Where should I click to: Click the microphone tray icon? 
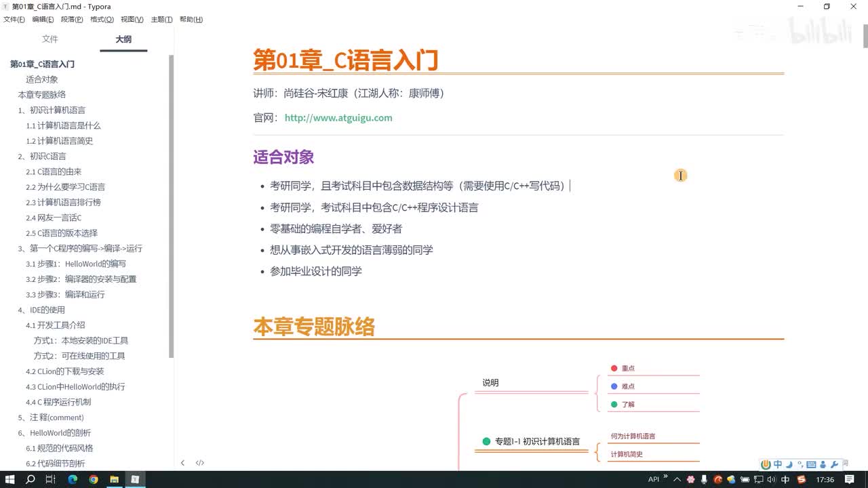point(705,479)
